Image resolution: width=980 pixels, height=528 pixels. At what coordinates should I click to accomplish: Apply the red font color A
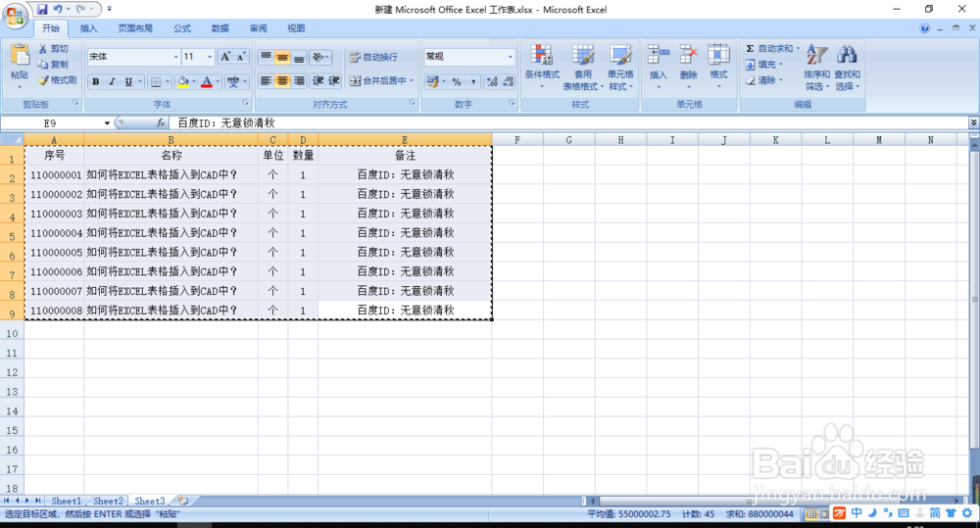[x=207, y=81]
